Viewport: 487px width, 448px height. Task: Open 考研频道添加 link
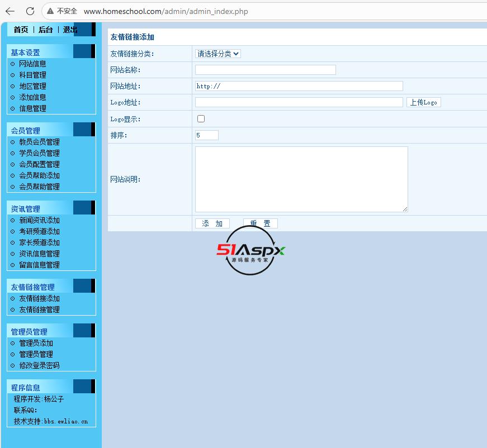40,231
